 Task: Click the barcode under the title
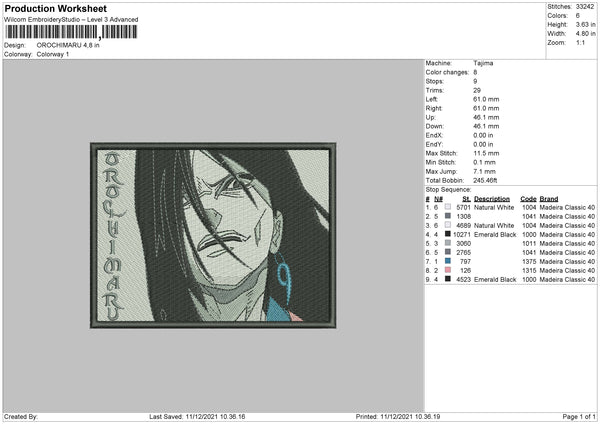71,32
